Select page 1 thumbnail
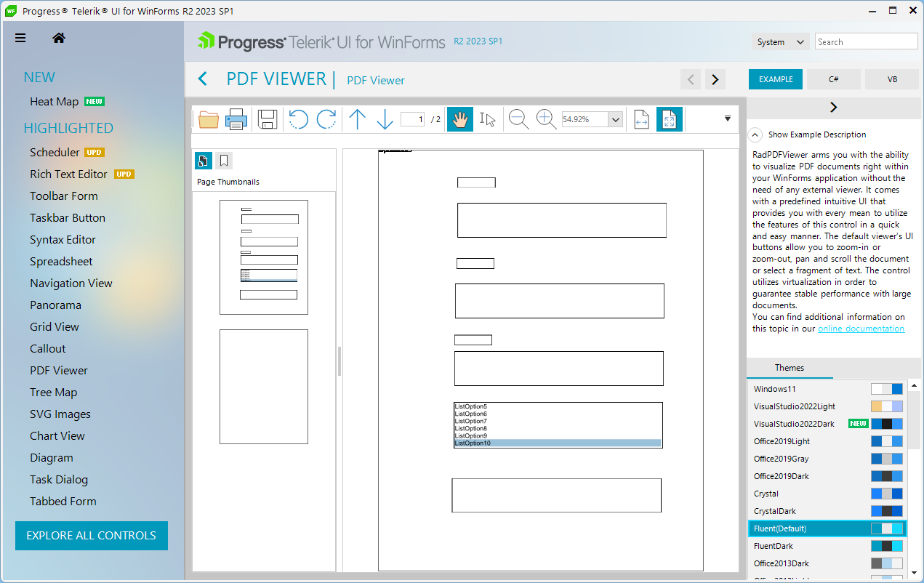Screen dimensions: 924x583 click(x=264, y=257)
